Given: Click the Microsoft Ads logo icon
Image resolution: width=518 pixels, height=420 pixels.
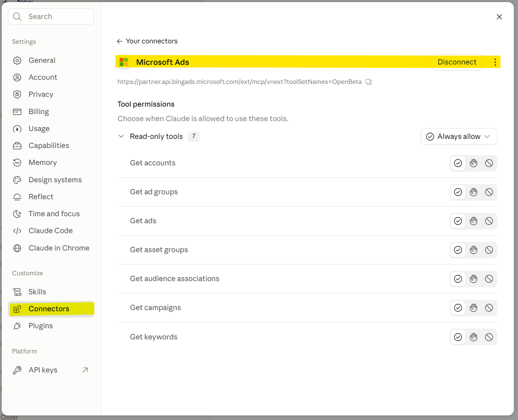Looking at the screenshot, I should click(x=124, y=62).
